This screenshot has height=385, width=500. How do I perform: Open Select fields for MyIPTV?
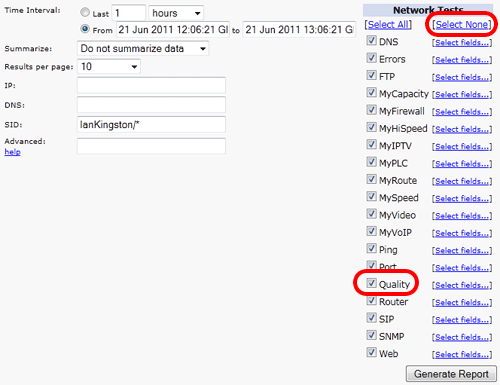462,147
